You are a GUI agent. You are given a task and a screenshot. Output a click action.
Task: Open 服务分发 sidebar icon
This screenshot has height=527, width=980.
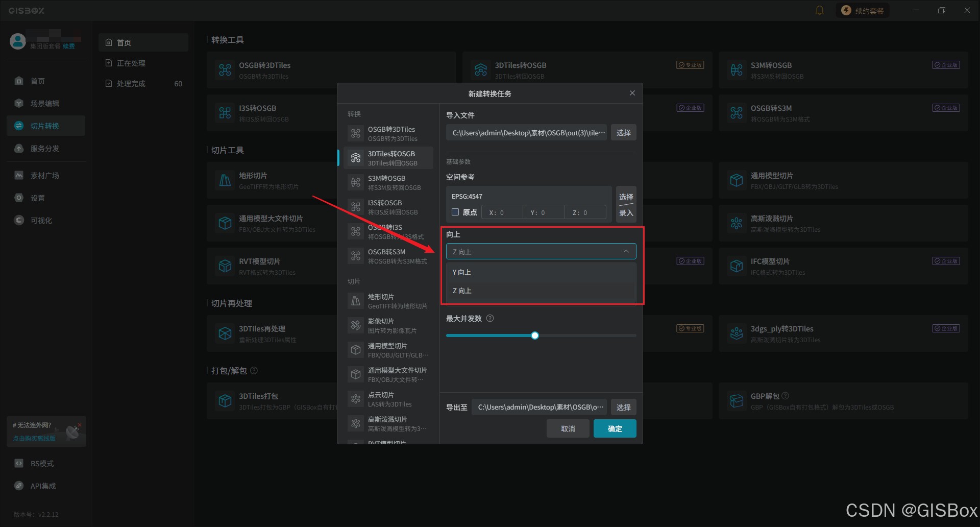click(x=19, y=148)
